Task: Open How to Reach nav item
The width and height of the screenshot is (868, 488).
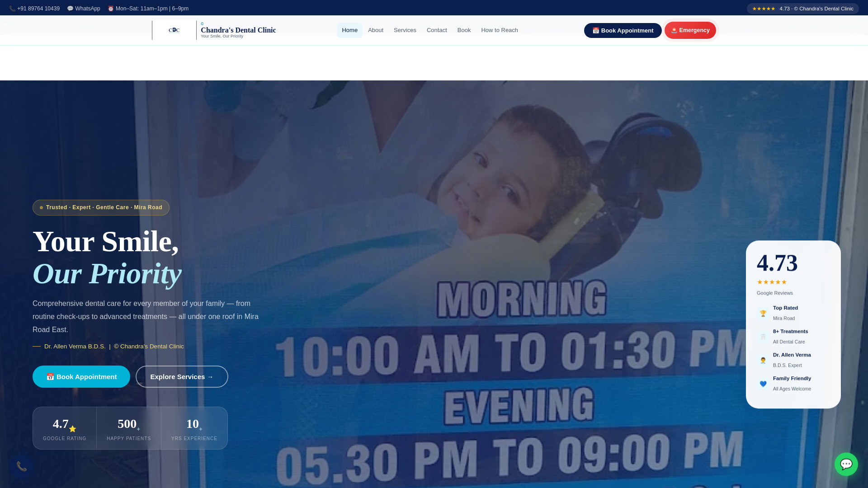Action: click(500, 30)
